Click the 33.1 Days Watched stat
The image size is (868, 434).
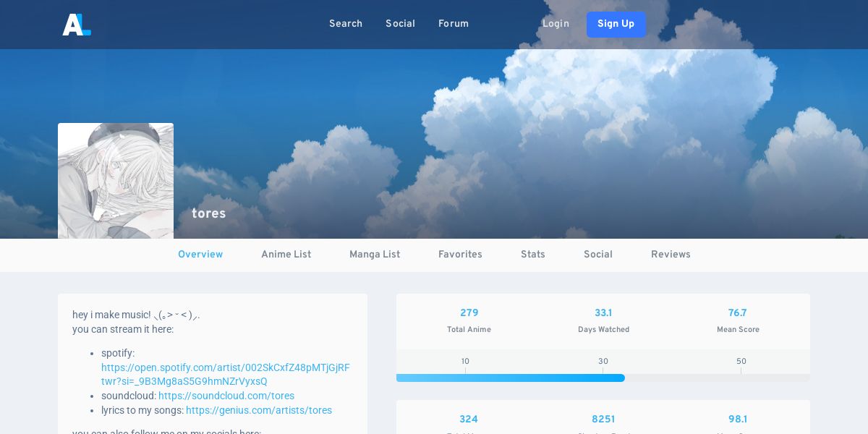[x=603, y=320]
